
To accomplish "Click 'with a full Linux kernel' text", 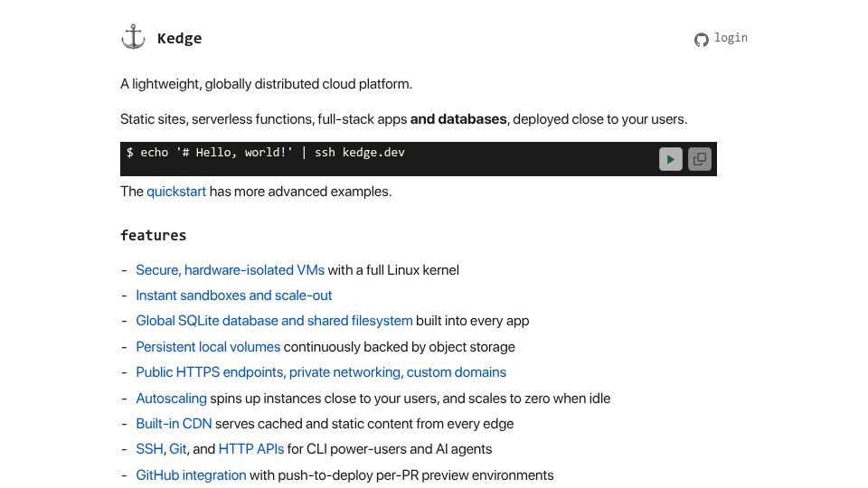I will [x=393, y=270].
